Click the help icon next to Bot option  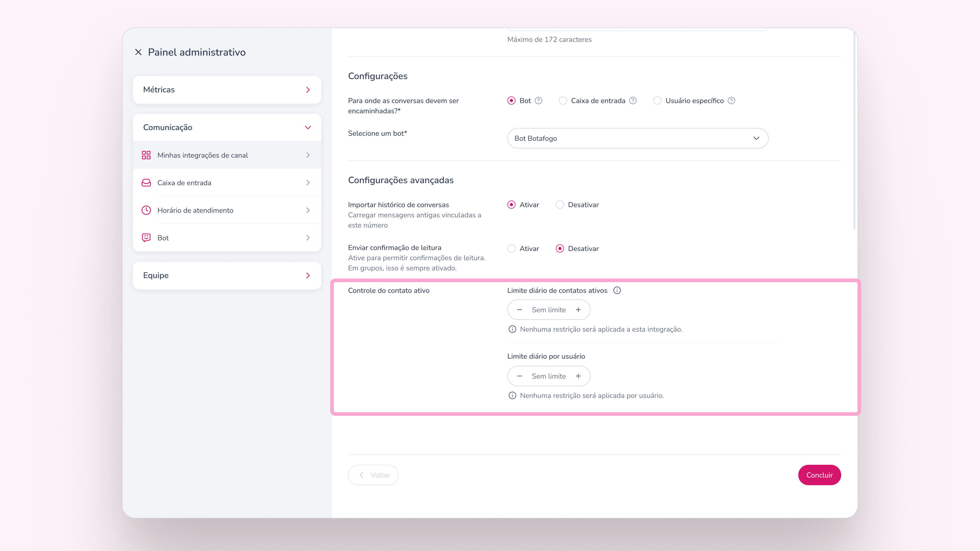[538, 101]
